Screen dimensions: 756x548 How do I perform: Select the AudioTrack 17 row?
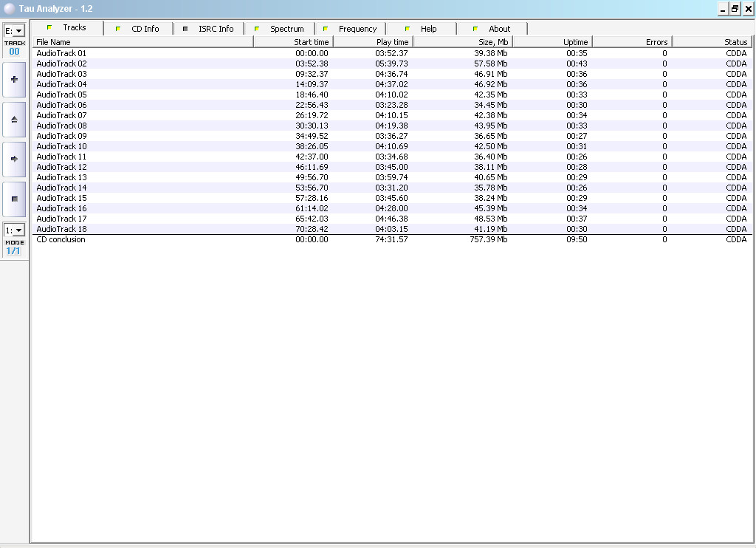[392, 219]
